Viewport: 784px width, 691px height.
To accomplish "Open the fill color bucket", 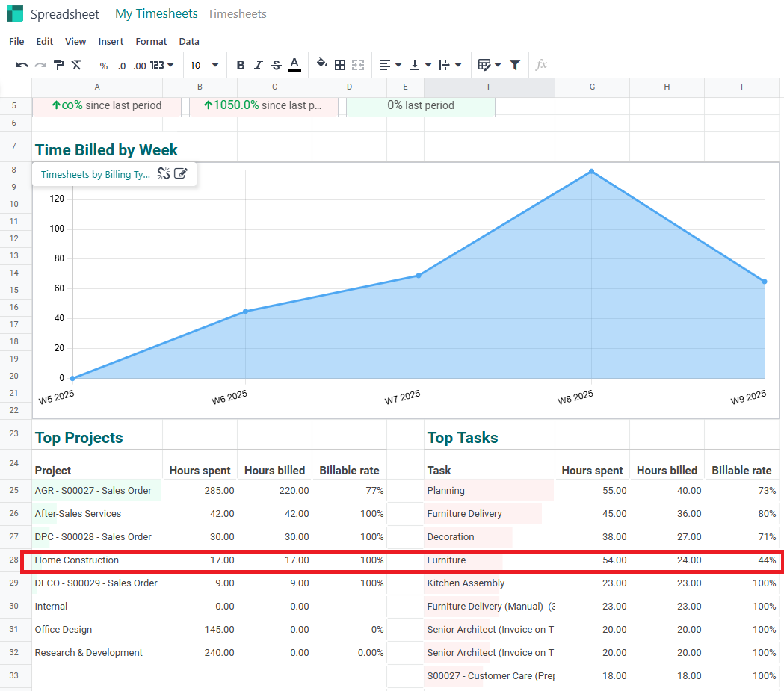I will click(322, 64).
